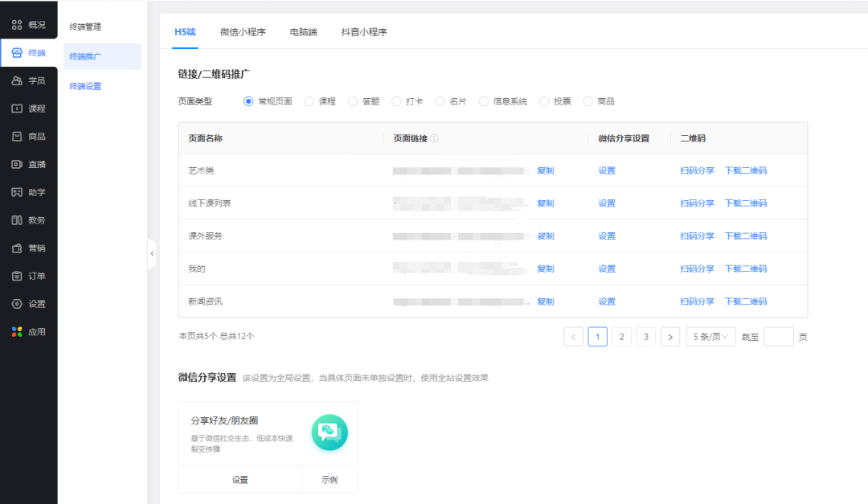Viewport: 868px width, 504px height.
Task: Click the 设置 button under 分享好友/朋友圈
Action: pos(240,479)
